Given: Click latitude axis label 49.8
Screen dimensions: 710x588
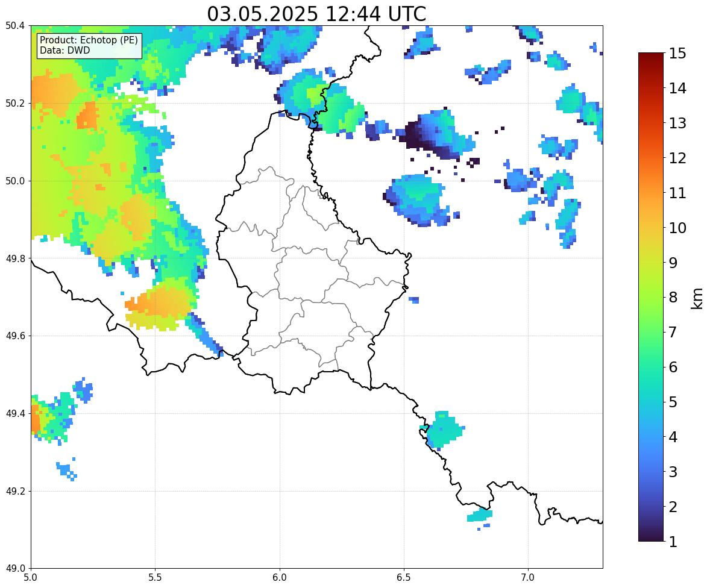Looking at the screenshot, I should click(x=15, y=258).
